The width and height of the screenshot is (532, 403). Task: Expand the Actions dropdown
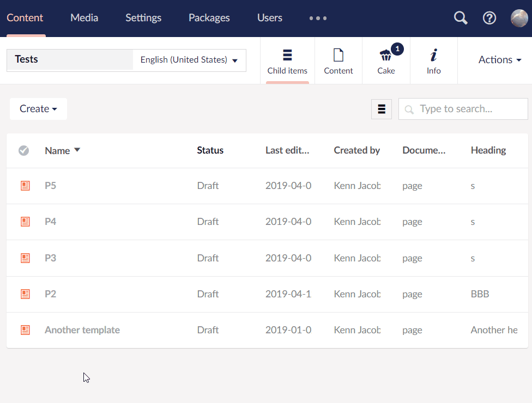pyautogui.click(x=499, y=60)
